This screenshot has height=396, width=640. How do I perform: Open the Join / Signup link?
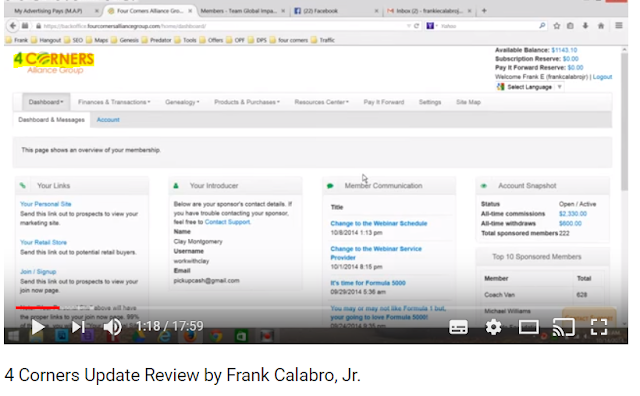click(x=38, y=271)
